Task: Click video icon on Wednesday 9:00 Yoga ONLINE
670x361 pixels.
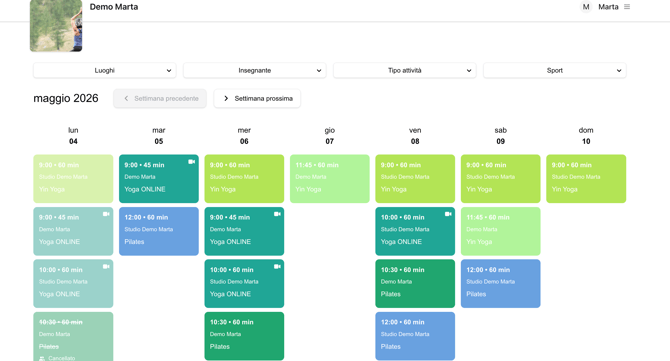Action: point(277,214)
